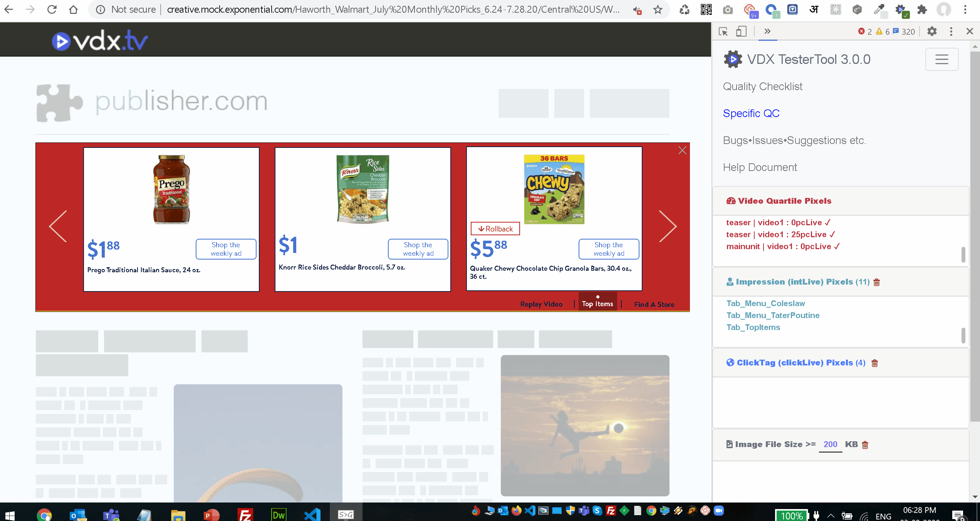The width and height of the screenshot is (980, 521).
Task: Open Dreamweaver from the taskbar
Action: [279, 514]
